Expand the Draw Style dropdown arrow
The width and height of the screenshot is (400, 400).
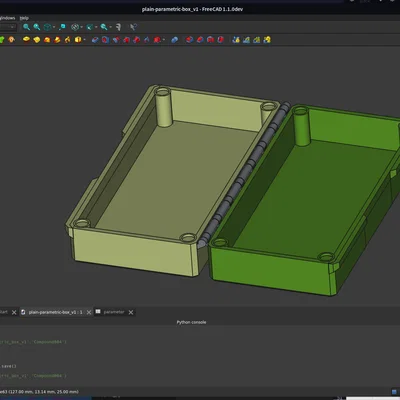81,27
